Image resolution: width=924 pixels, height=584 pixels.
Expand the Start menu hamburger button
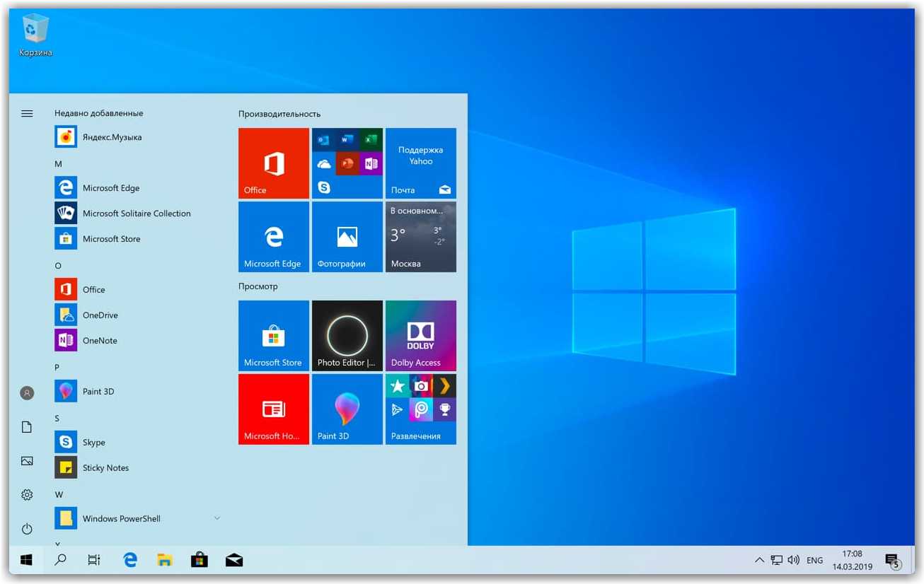pos(27,113)
